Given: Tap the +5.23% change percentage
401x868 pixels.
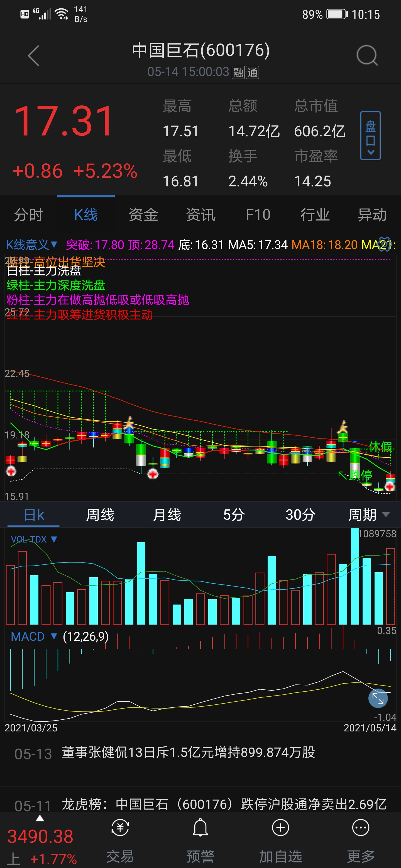Looking at the screenshot, I should (105, 171).
